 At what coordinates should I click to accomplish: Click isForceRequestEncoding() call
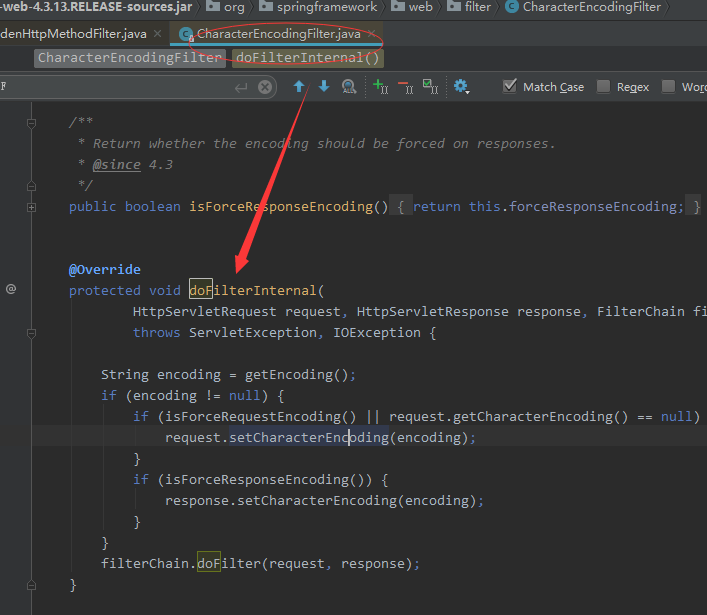(x=261, y=417)
